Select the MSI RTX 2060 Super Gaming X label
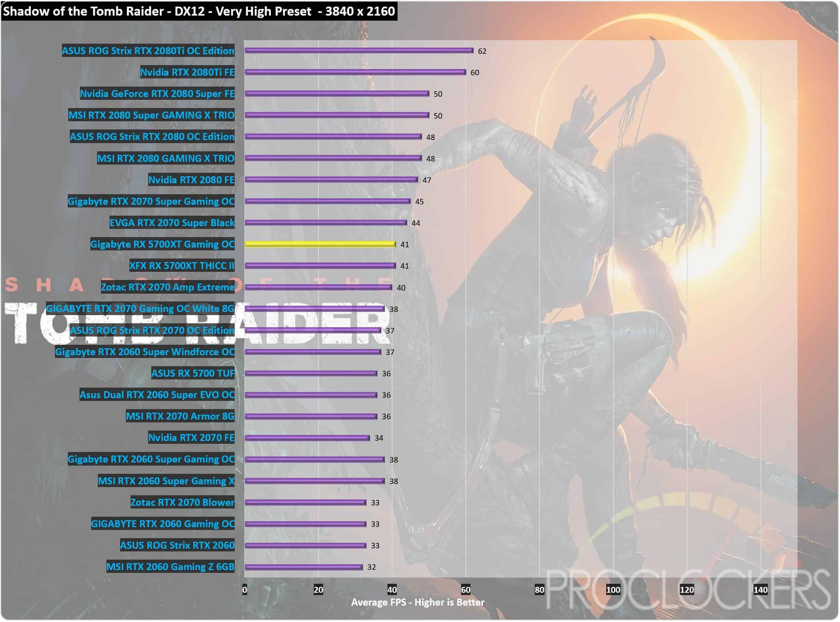The image size is (840, 622). pyautogui.click(x=166, y=481)
